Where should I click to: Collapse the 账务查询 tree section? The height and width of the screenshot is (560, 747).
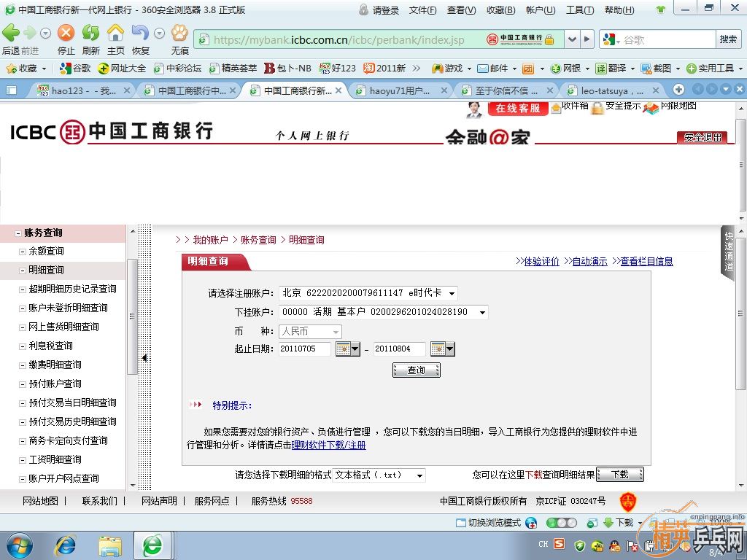click(18, 233)
